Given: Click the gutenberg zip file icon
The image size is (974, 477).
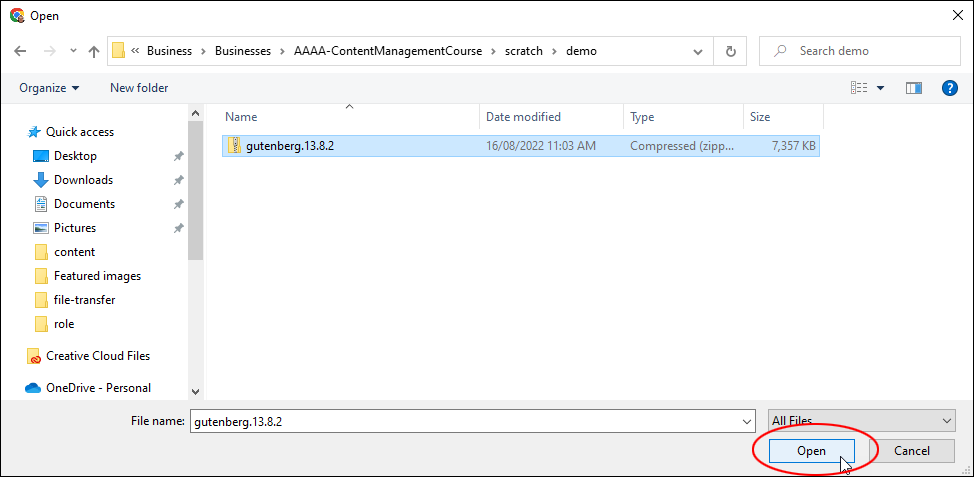Looking at the screenshot, I should click(234, 145).
